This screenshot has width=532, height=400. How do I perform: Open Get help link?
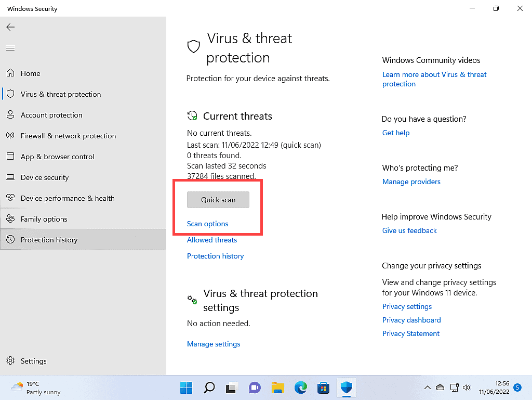click(396, 133)
